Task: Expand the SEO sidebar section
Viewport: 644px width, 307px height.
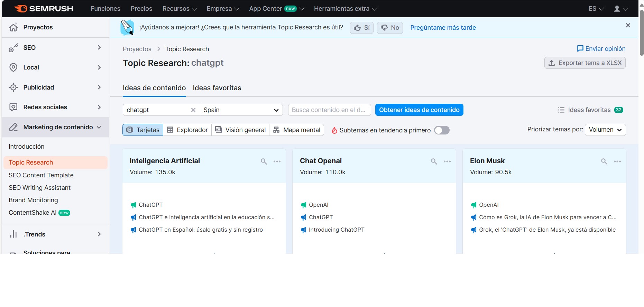Action: point(99,47)
